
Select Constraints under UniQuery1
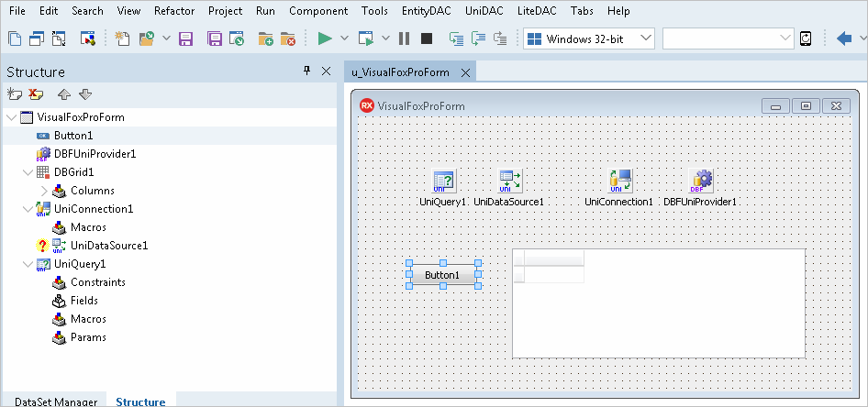[98, 282]
